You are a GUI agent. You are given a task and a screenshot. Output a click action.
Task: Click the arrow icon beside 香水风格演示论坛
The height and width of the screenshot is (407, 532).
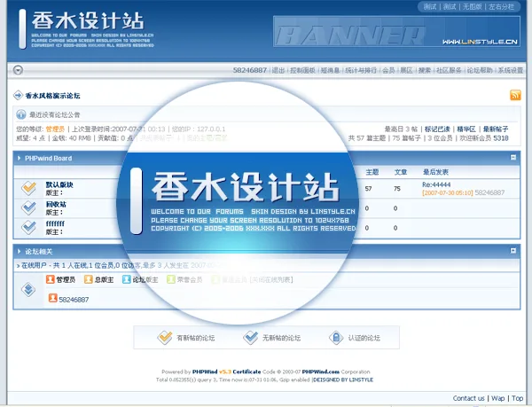click(x=18, y=95)
